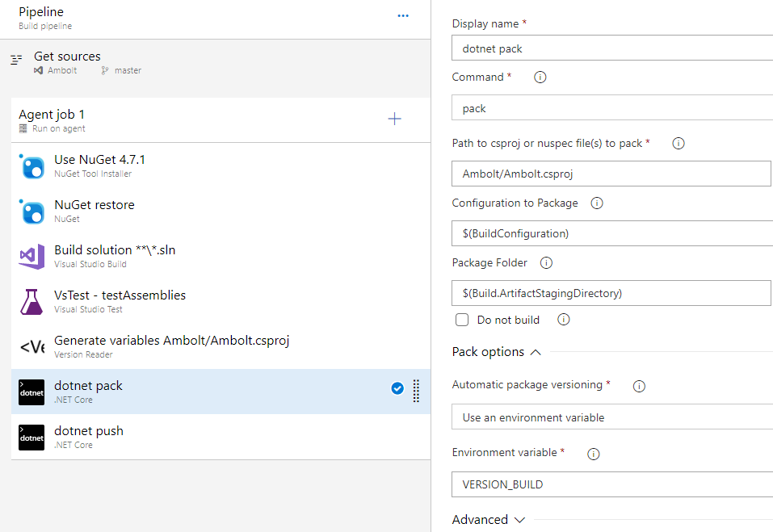Click the Environment variable VERSION_BUILD input
773x532 pixels.
(x=612, y=484)
